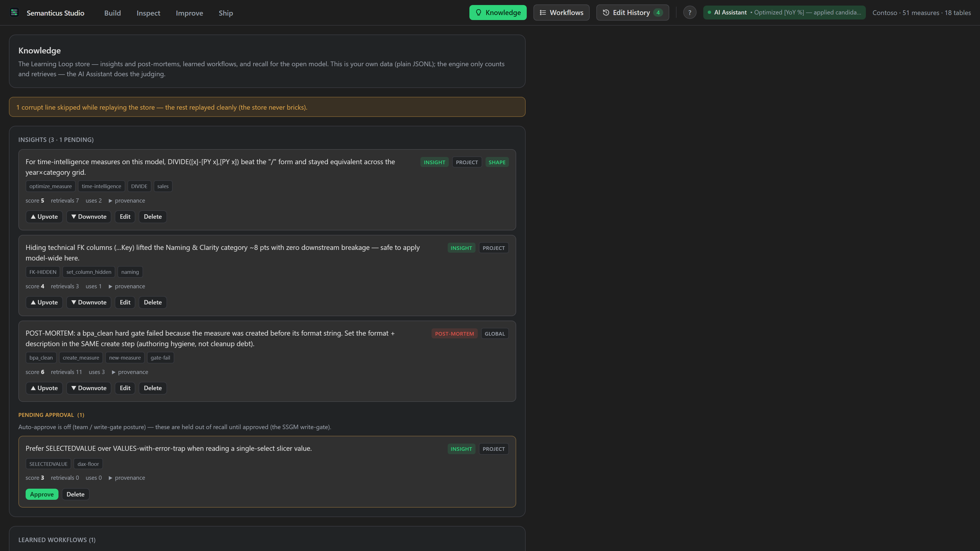980x551 pixels.
Task: Click the Insights section header
Action: 56,139
